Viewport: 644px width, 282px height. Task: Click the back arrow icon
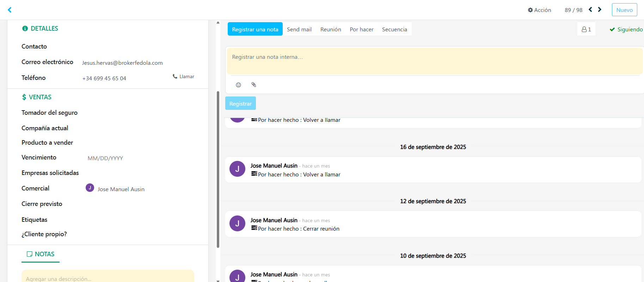point(10,10)
